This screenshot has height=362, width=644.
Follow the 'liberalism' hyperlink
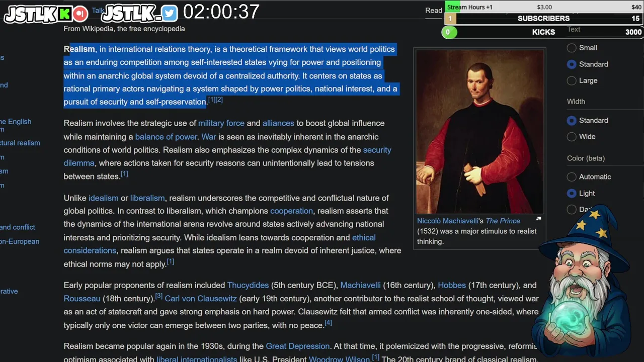(x=147, y=198)
